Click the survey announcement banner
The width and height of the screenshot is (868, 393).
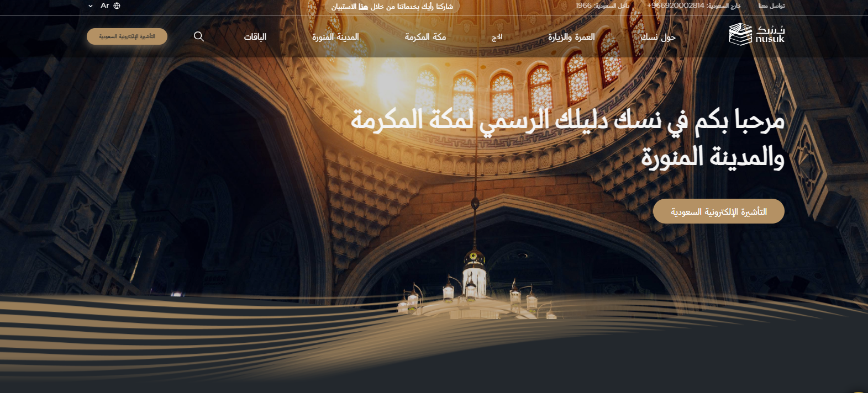point(409,7)
